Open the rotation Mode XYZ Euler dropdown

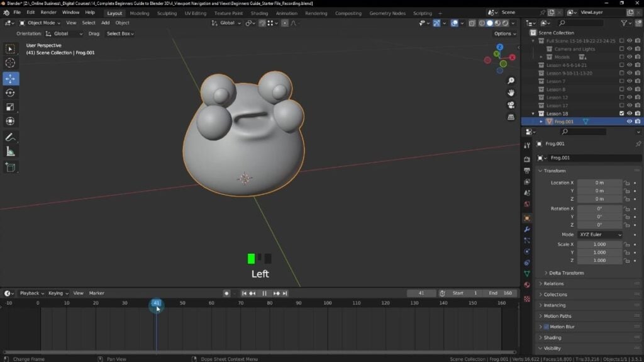[x=600, y=235]
